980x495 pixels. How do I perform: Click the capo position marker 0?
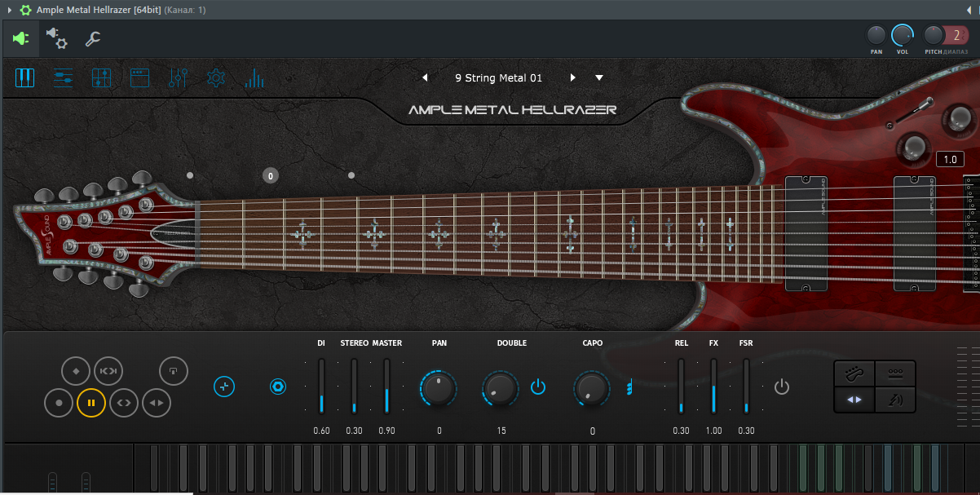tap(271, 175)
